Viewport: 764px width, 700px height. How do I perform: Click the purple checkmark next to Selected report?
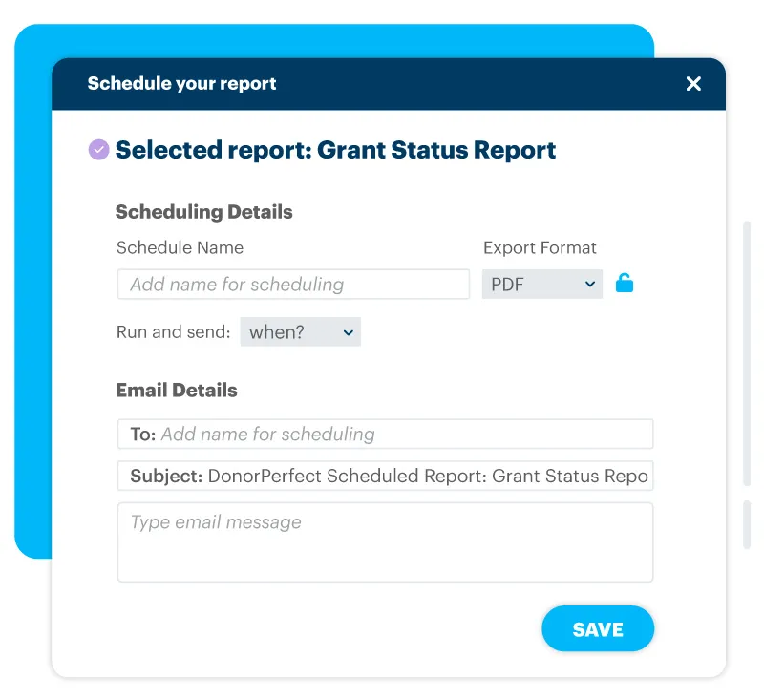(98, 150)
